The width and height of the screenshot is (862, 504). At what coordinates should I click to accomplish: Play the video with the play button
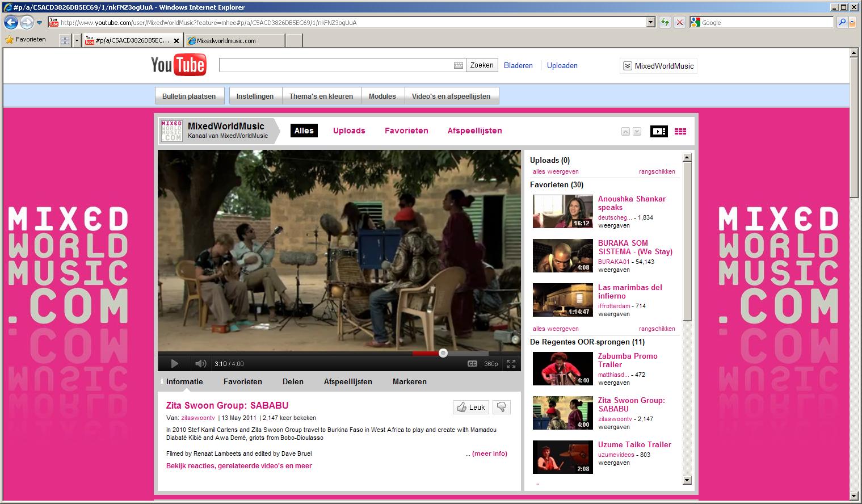[174, 364]
